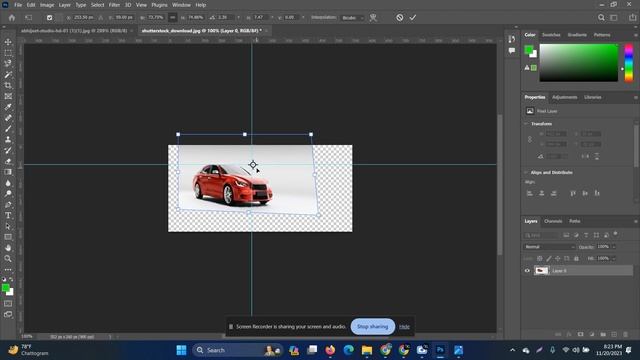This screenshot has height=360, width=640.
Task: Select the Blur tool
Action: pos(8,183)
